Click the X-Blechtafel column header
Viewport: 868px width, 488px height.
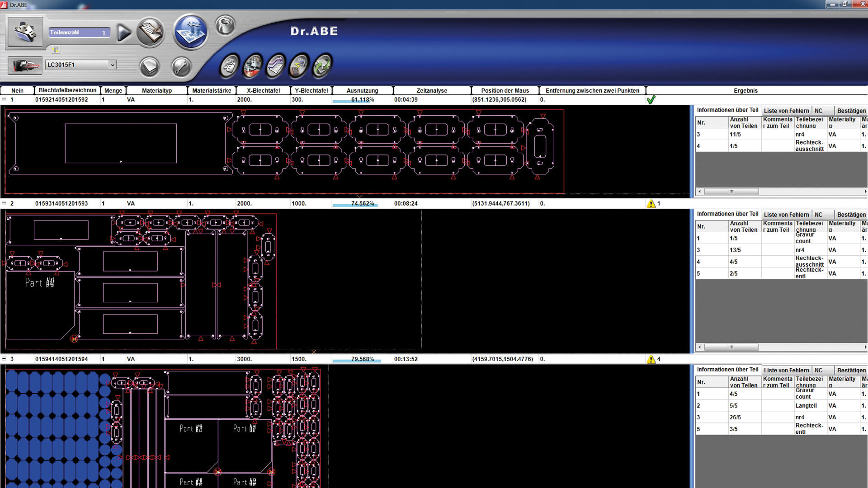pos(263,90)
